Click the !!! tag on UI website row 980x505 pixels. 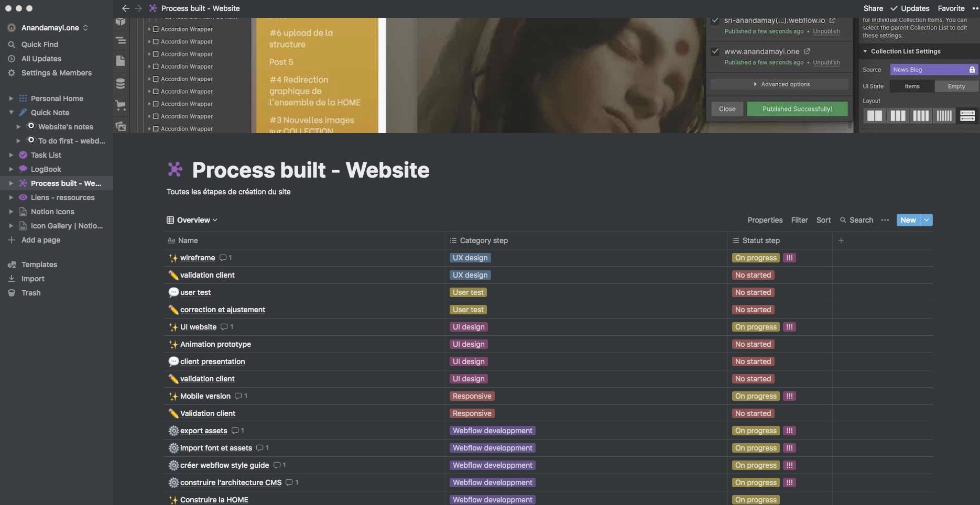(789, 327)
